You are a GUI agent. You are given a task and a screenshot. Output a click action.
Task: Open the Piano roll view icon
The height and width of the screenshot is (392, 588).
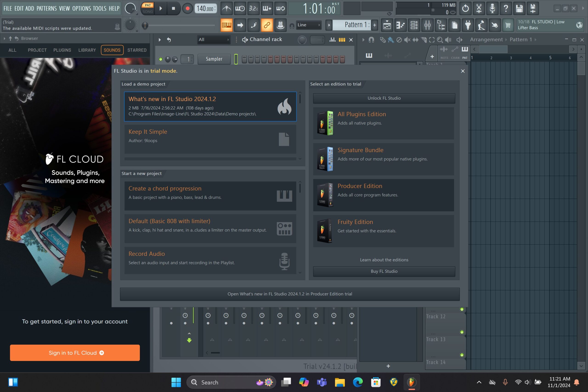click(x=401, y=25)
